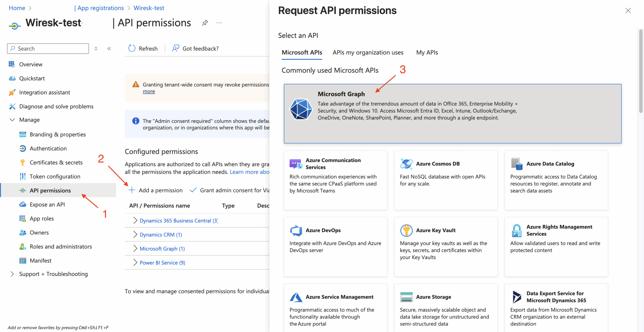644x332 pixels.
Task: Collapse the sidebar with double chevron
Action: [109, 49]
